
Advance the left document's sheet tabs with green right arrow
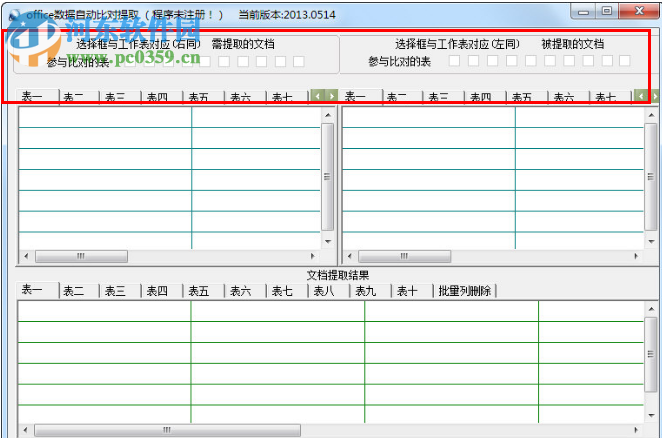[x=332, y=96]
